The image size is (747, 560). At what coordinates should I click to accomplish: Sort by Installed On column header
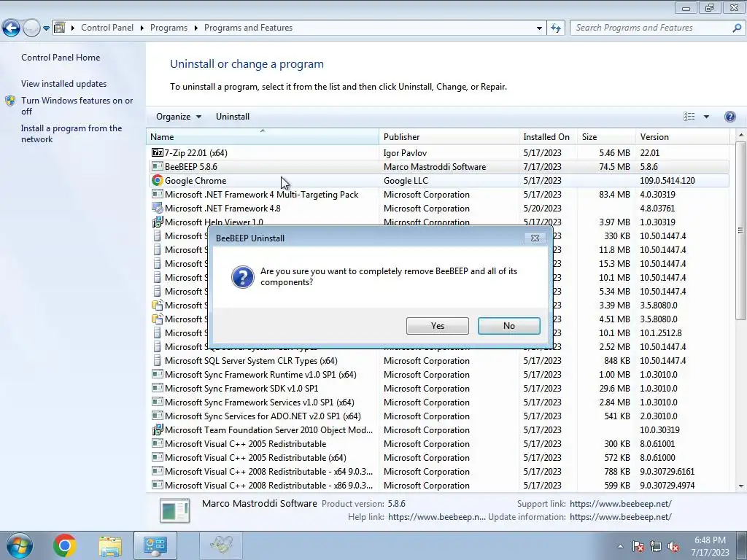pos(548,136)
